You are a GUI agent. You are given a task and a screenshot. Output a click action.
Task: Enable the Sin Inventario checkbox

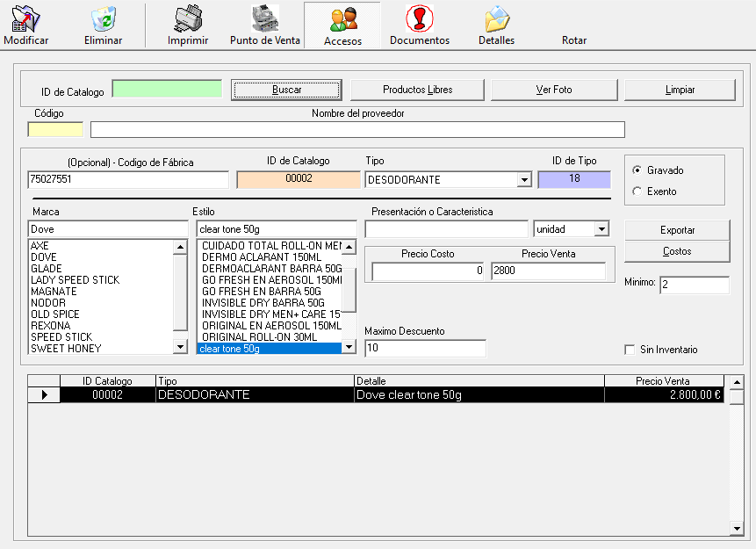tap(630, 350)
